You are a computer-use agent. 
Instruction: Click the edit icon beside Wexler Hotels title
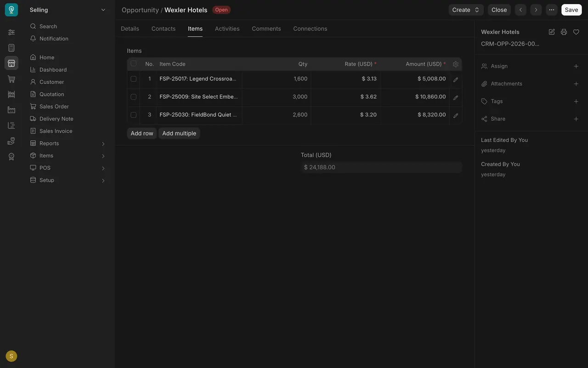[552, 32]
